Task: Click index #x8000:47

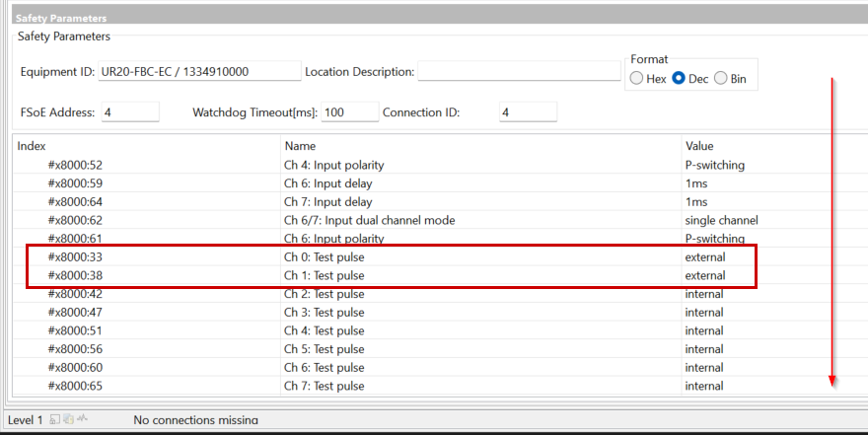Action: [x=75, y=312]
